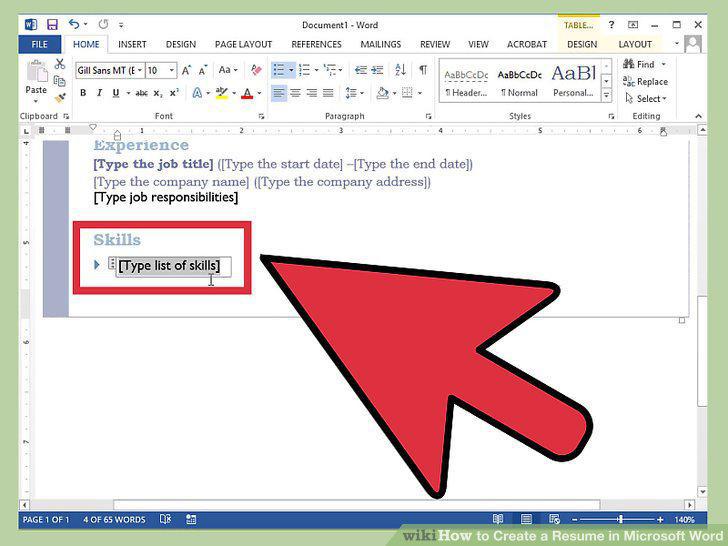
Task: Click the Cut scissors icon
Action: (x=59, y=64)
